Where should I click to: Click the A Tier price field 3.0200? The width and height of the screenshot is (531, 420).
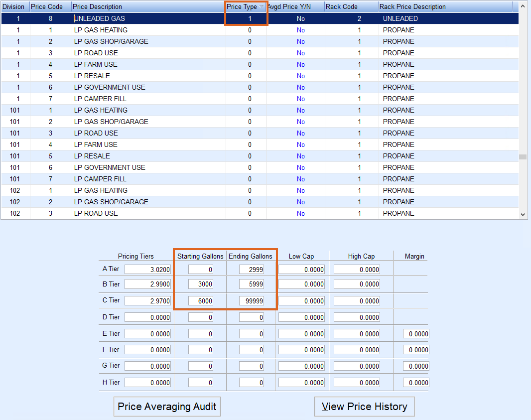[x=147, y=269]
